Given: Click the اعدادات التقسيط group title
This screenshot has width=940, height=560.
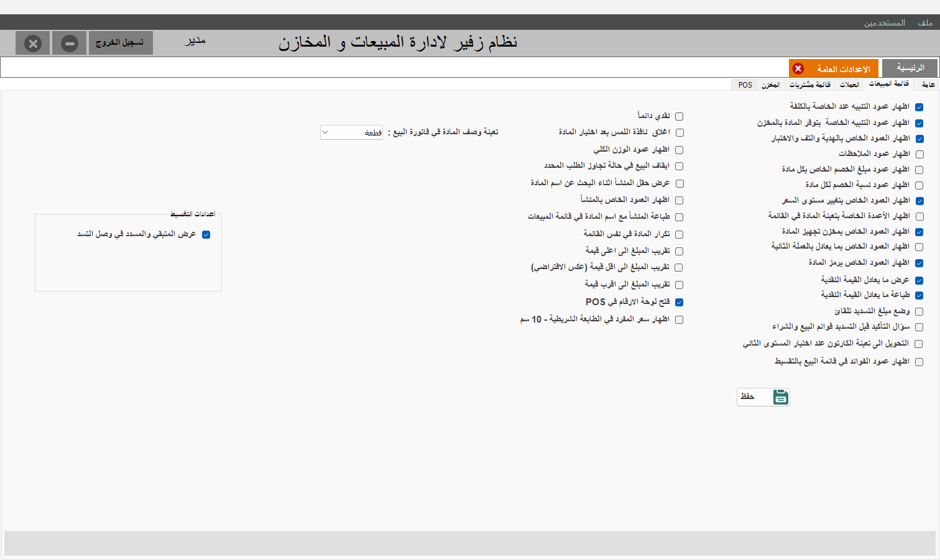Looking at the screenshot, I should (193, 214).
